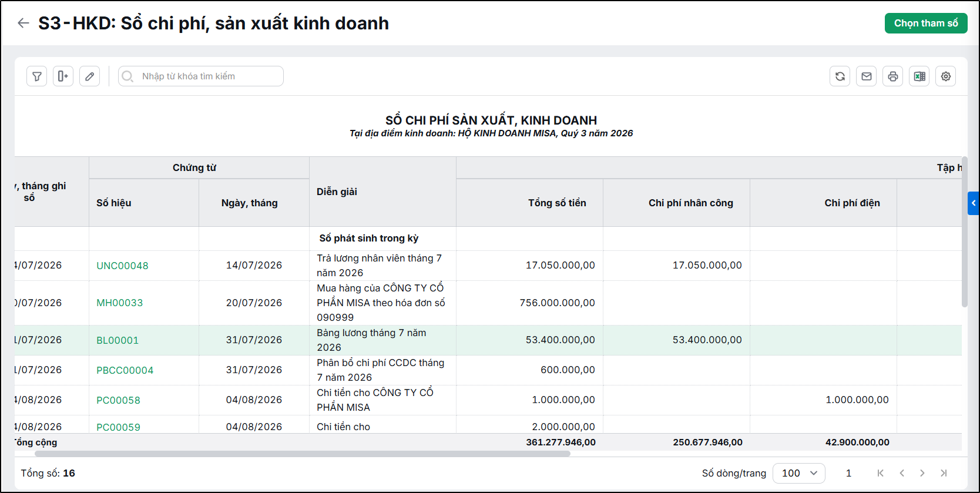Click the horizontal scrollbar below table
This screenshot has width=980, height=493.
[x=303, y=454]
